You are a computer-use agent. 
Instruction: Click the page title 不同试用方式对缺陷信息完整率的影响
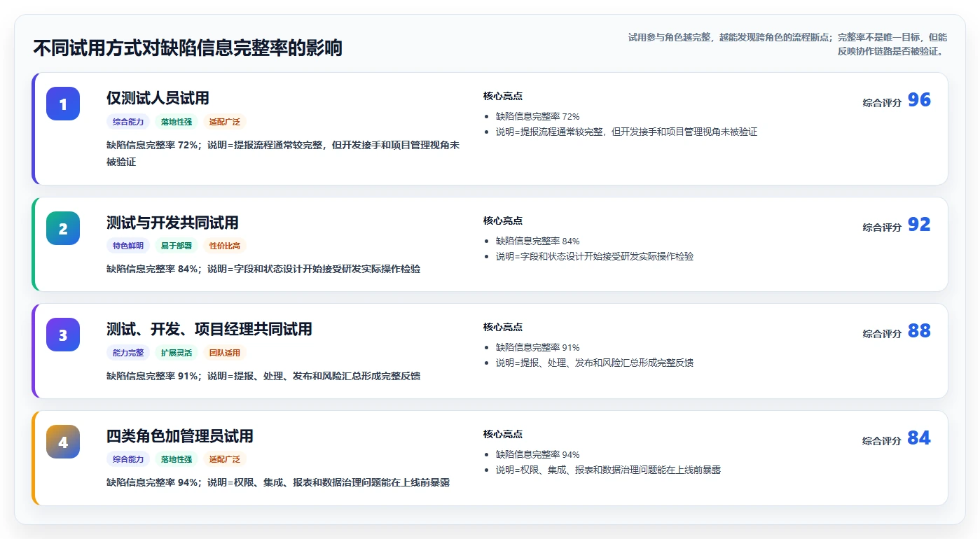[188, 48]
